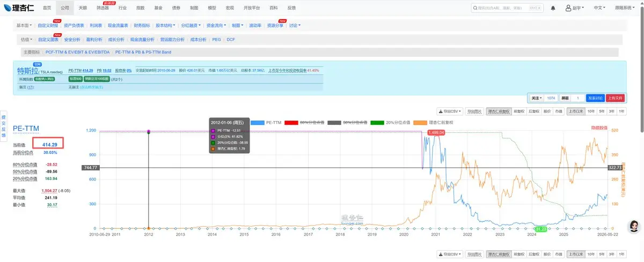Click the user avatar icon for 赵宇
The image size is (644, 262).
pyautogui.click(x=568, y=8)
